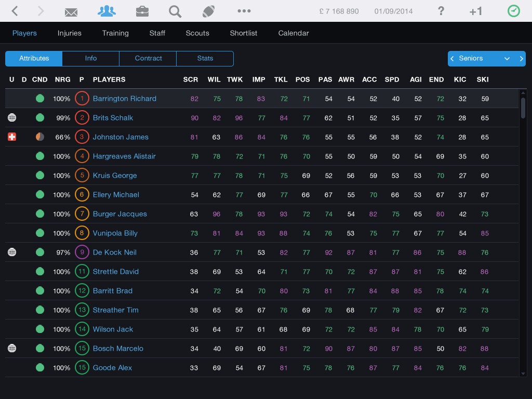This screenshot has width=532, height=399.
Task: Toggle the condition indicator for Burger Jacques
Action: tap(40, 214)
